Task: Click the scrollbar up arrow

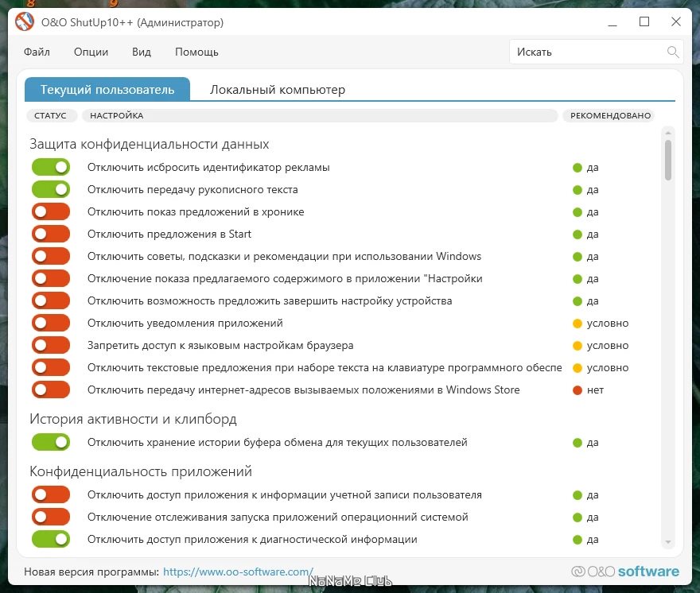Action: click(x=668, y=133)
